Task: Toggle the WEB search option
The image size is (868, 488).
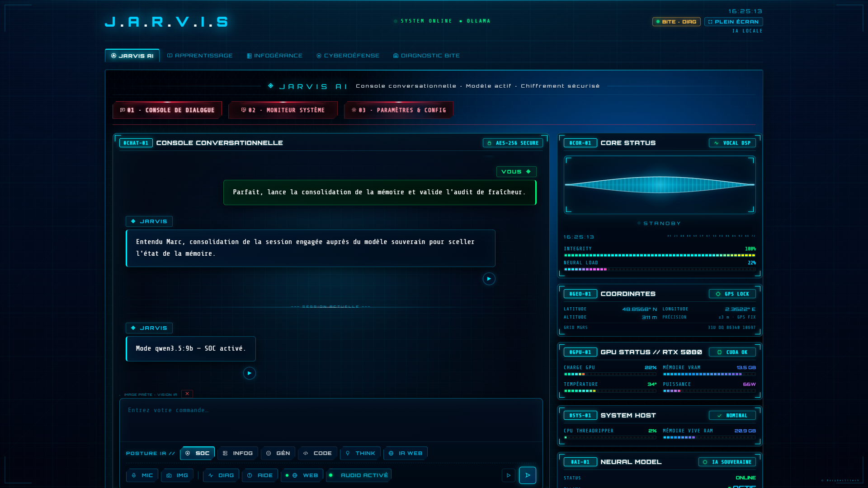Action: tap(302, 475)
